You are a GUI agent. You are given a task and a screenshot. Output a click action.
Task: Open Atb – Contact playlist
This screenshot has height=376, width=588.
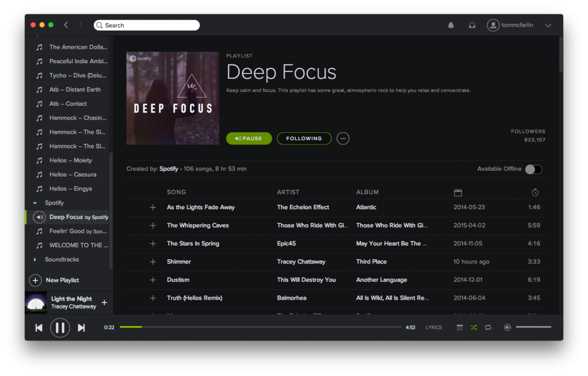(x=68, y=103)
